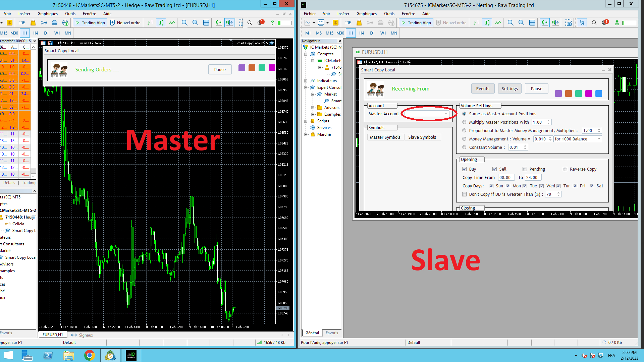Switch to the Slave Symbols tab

(x=422, y=137)
